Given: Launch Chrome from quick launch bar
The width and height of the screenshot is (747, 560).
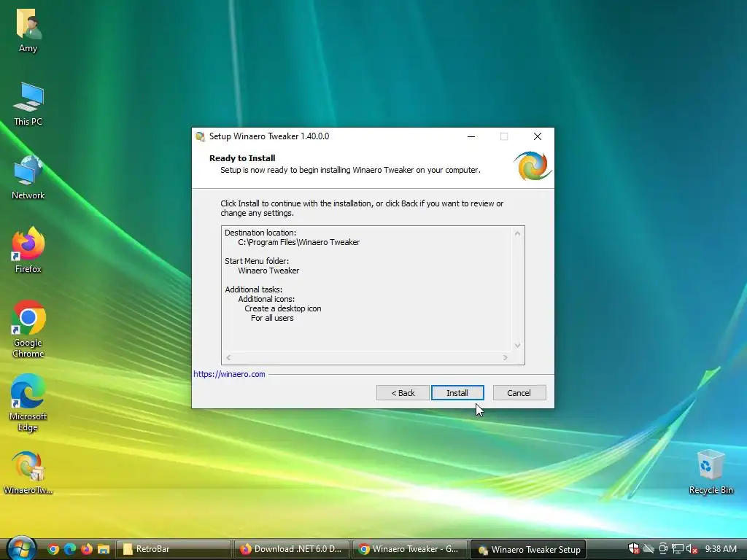Looking at the screenshot, I should [x=53, y=549].
